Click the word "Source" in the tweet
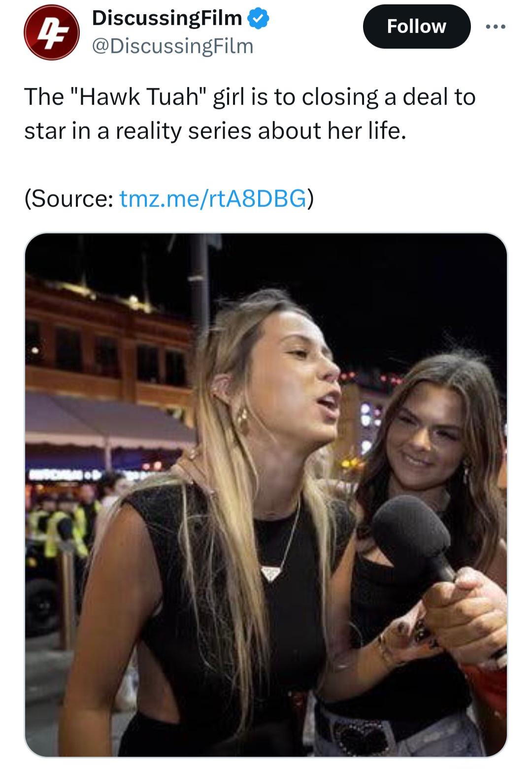Viewport: 532px width, 769px height. click(71, 198)
